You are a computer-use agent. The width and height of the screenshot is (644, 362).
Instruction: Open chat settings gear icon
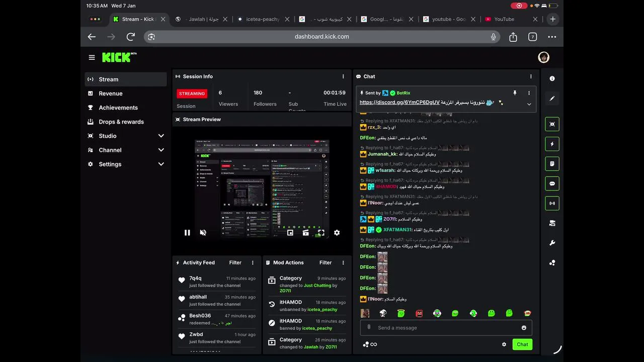(504, 344)
